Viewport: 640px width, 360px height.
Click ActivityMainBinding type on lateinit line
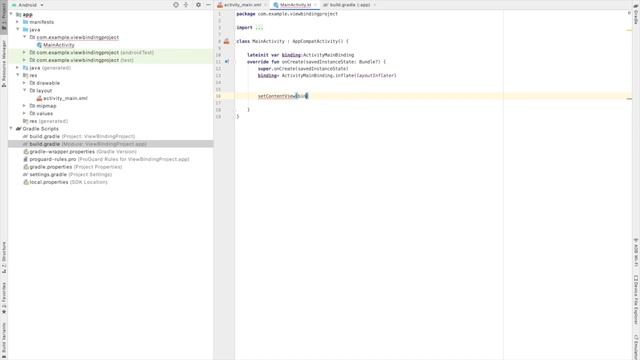click(x=329, y=55)
